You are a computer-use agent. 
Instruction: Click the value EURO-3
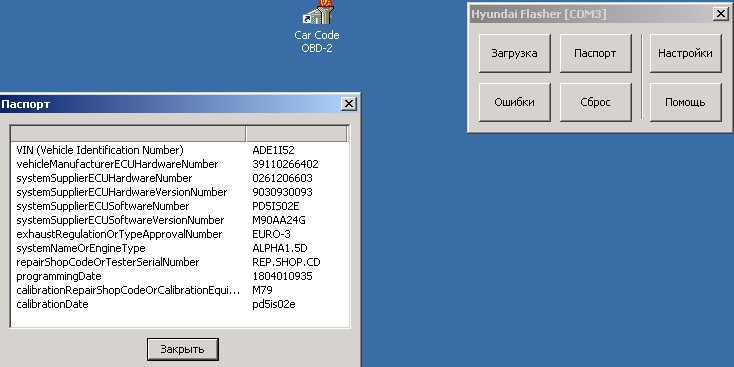(x=271, y=235)
